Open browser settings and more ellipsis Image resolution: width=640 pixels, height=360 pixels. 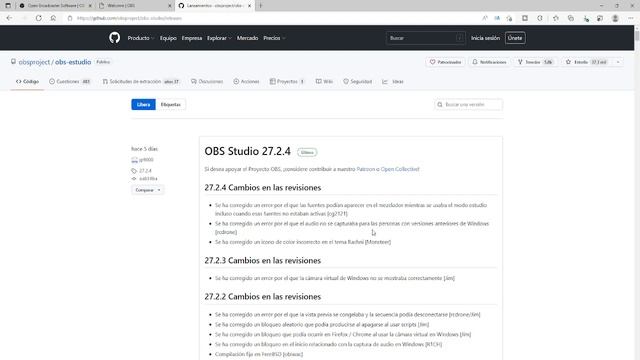tap(631, 18)
